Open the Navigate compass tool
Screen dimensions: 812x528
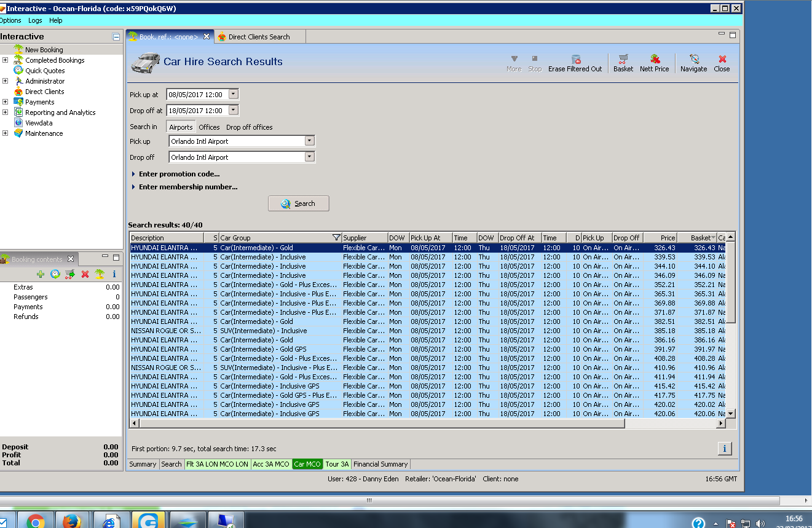[693, 63]
